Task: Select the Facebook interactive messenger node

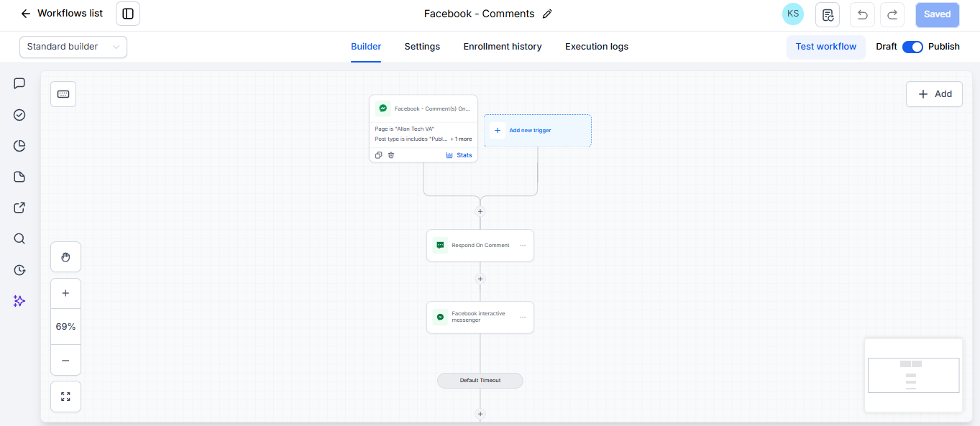Action: tap(480, 318)
